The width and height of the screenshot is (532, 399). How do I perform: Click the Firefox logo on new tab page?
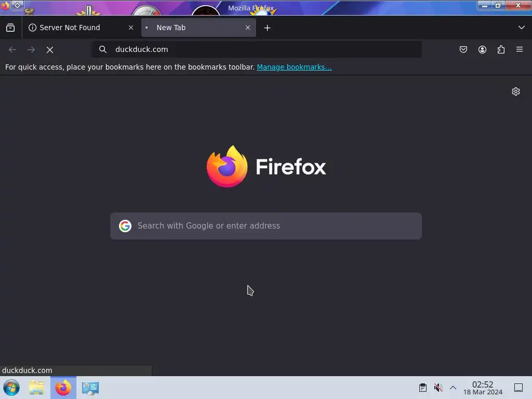(x=267, y=166)
